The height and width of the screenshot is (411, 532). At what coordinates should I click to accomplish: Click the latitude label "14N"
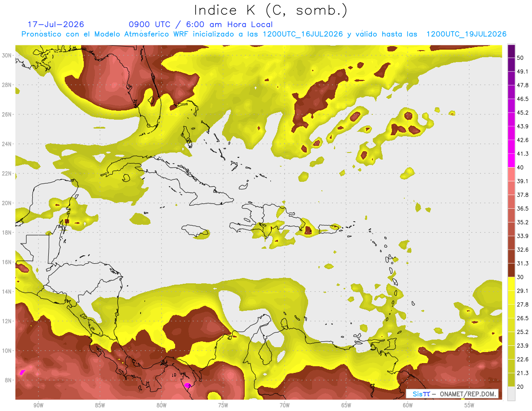pyautogui.click(x=7, y=292)
